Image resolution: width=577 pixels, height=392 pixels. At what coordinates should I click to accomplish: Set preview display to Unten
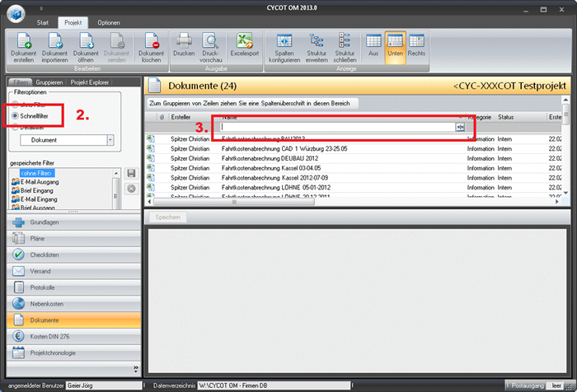[395, 48]
